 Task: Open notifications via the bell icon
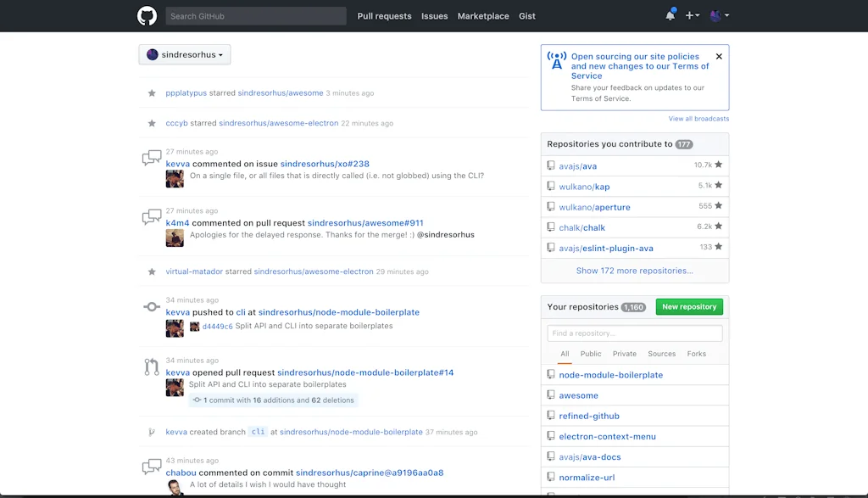(x=669, y=15)
